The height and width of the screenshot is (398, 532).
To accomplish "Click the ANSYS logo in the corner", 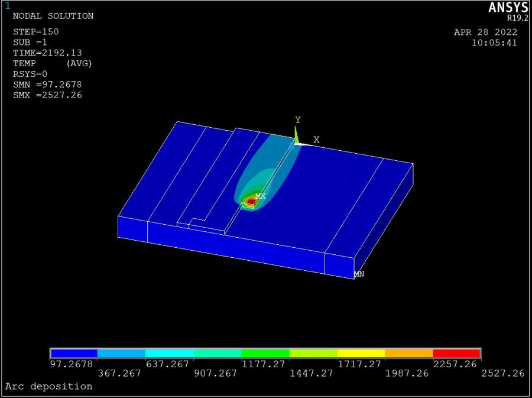I will pyautogui.click(x=508, y=8).
